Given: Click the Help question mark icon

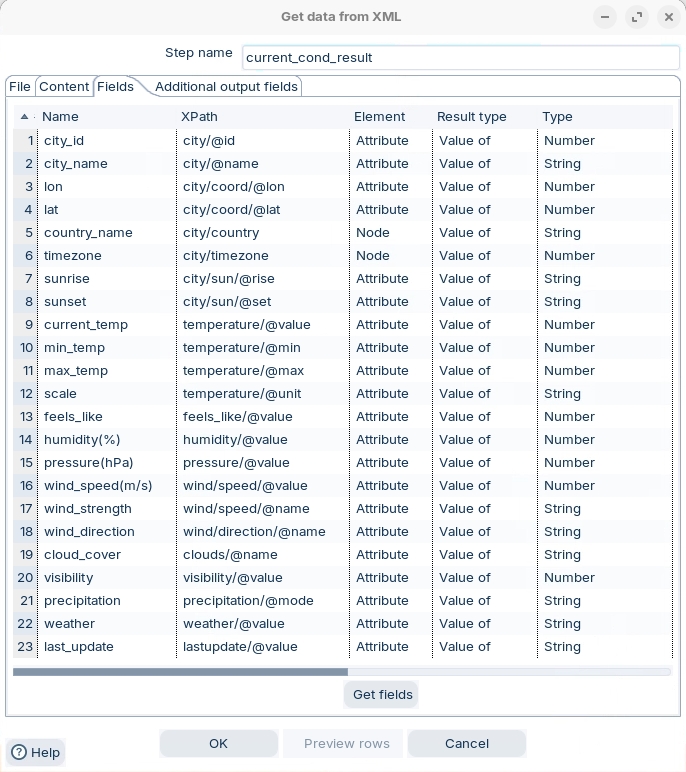Looking at the screenshot, I should (x=18, y=752).
